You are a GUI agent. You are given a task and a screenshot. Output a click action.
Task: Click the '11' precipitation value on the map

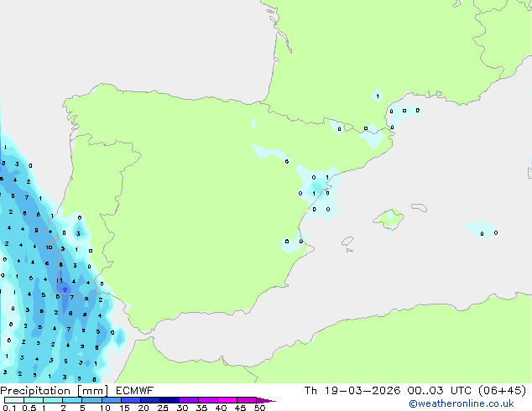60,280
